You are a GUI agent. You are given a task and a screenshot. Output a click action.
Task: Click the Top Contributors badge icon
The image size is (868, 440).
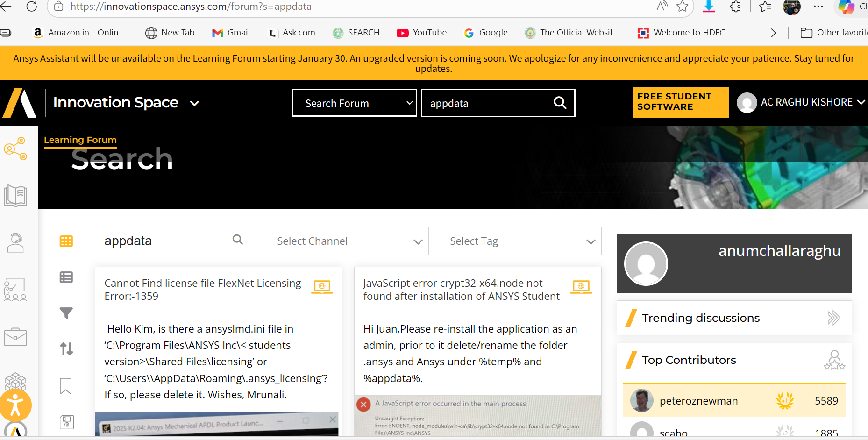[x=834, y=360]
